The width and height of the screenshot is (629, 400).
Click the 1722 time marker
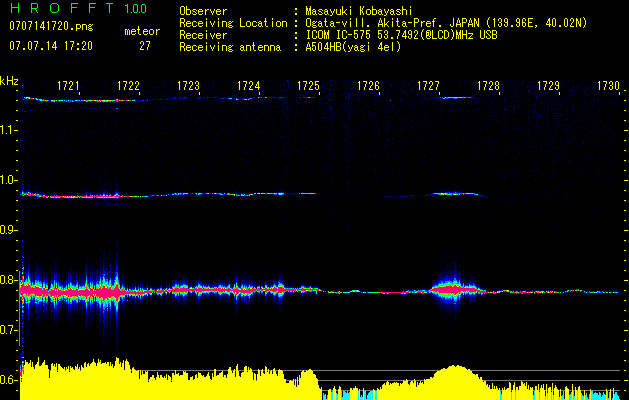[128, 85]
